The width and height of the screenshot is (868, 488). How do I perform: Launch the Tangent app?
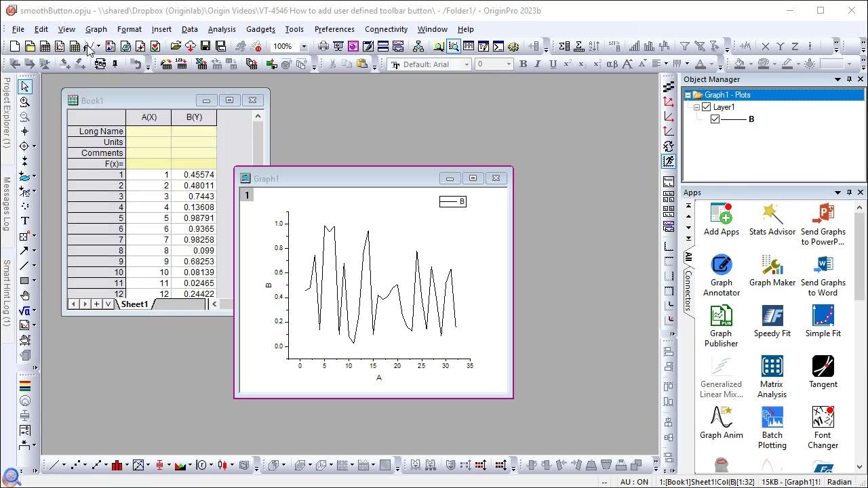pos(823,372)
